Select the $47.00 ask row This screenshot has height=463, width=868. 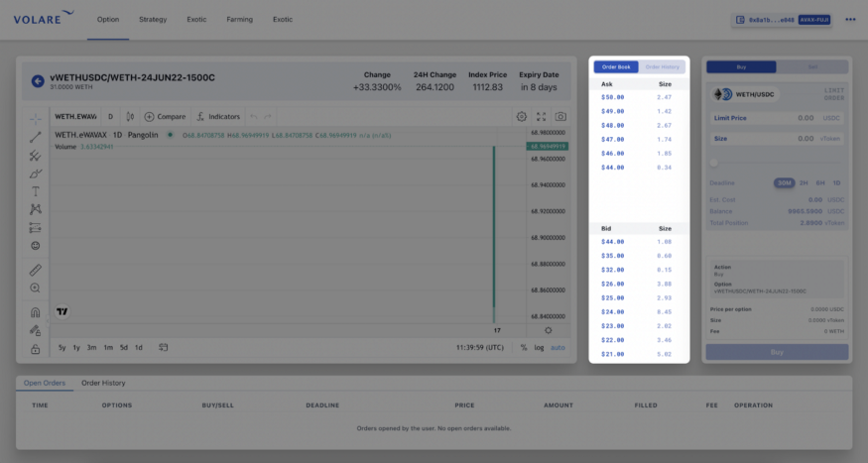639,140
